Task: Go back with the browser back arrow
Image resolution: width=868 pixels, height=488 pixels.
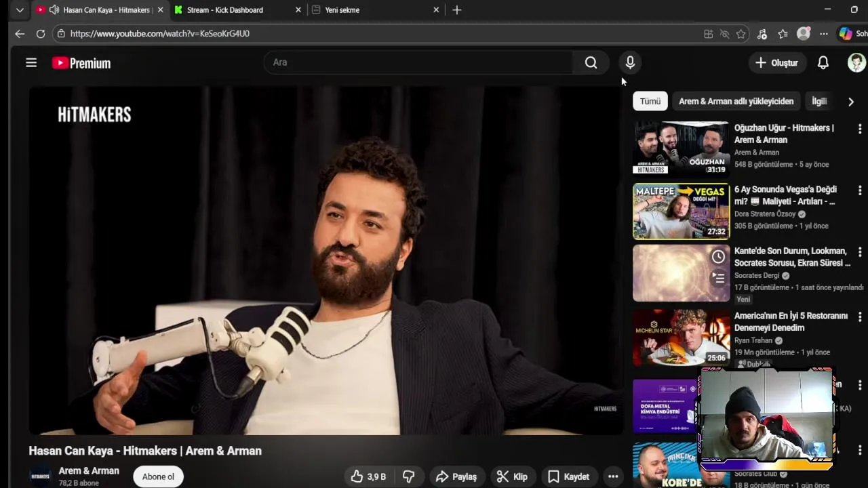Action: pyautogui.click(x=20, y=33)
